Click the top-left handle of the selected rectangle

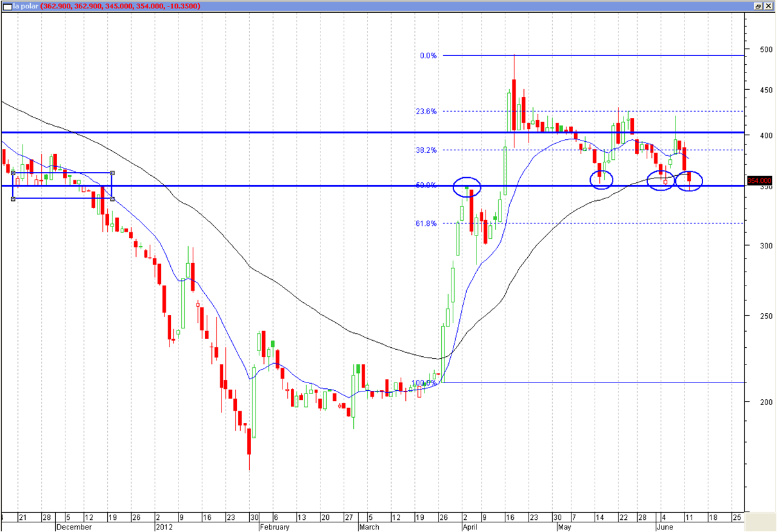13,173
